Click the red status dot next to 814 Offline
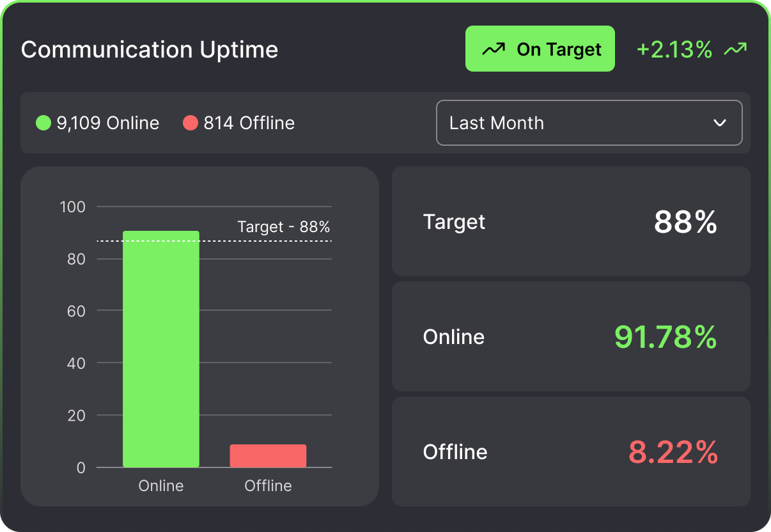 pos(190,123)
